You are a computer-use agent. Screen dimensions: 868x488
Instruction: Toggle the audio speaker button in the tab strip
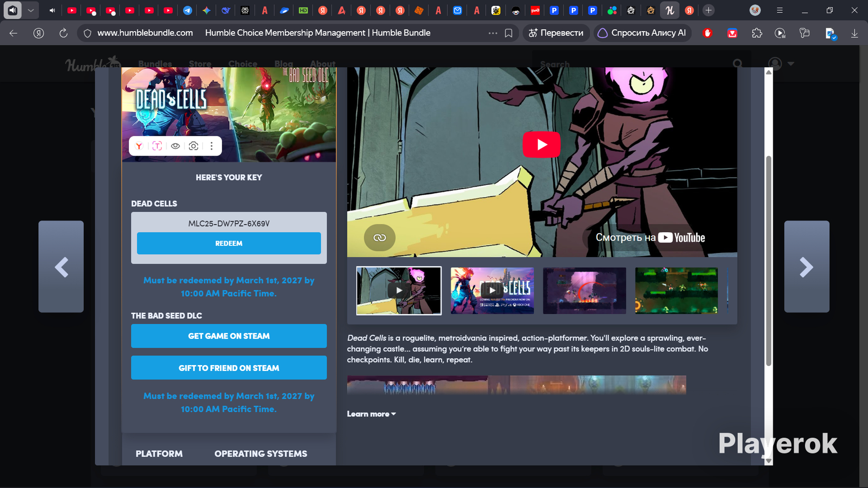13,10
